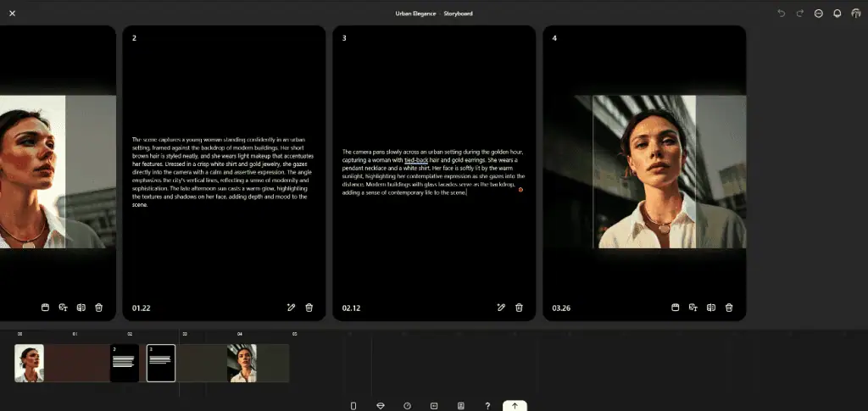The width and height of the screenshot is (868, 411).
Task: Open help via the question mark icon
Action: (x=487, y=406)
